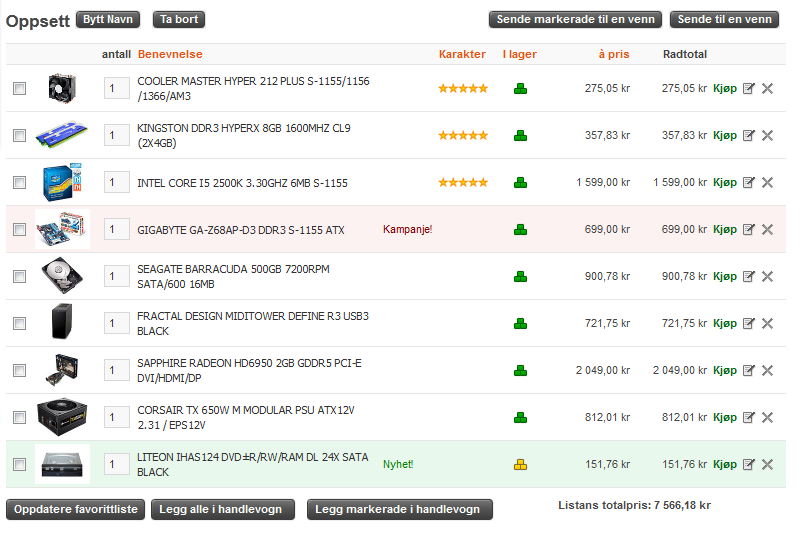Viewport: 803px width, 547px height.
Task: Click edit icon for Intel Core i5 2500K row
Action: (x=749, y=183)
